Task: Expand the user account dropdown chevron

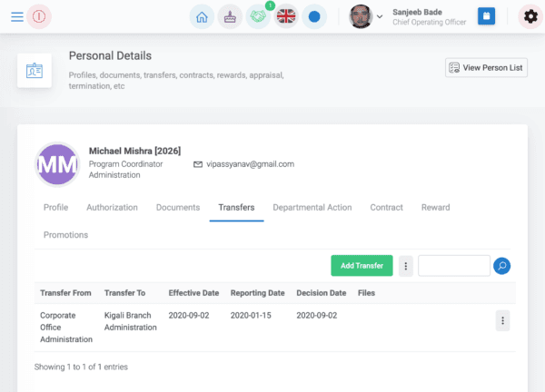Action: pyautogui.click(x=380, y=16)
